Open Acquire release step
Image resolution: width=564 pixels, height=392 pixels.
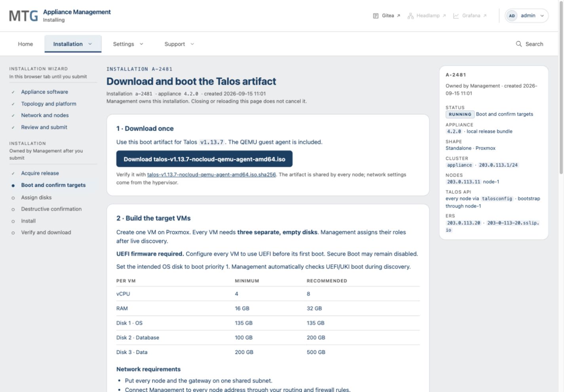40,173
